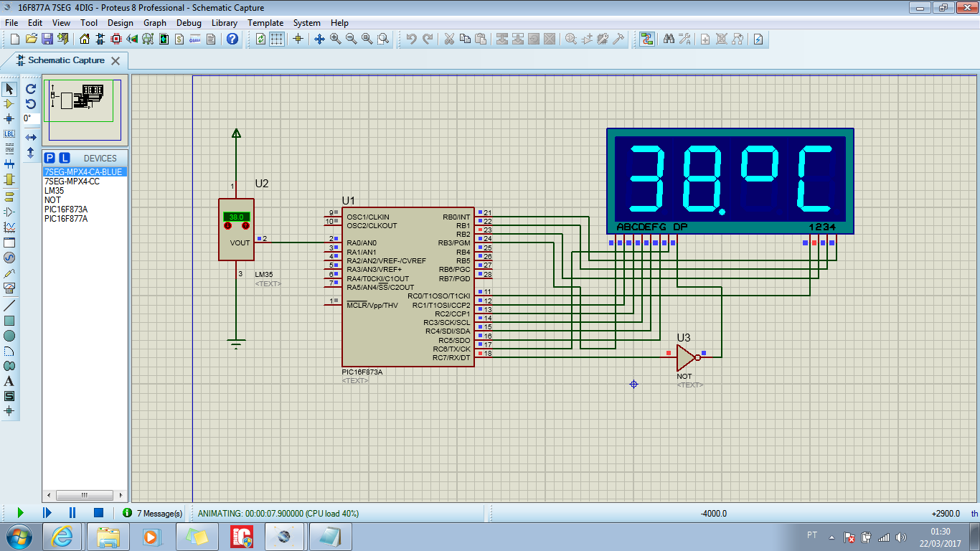Click the Zoom Out magnifier
980x551 pixels.
coord(352,39)
